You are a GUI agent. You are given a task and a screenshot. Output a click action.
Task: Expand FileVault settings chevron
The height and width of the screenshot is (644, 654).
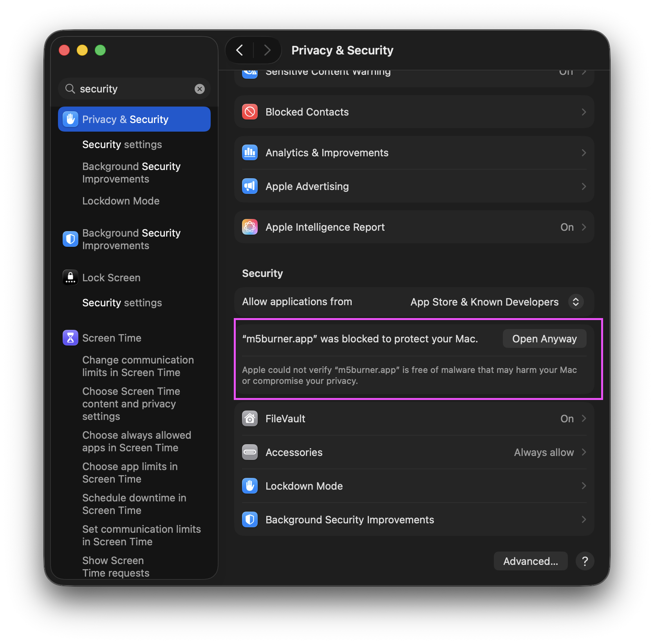[584, 419]
